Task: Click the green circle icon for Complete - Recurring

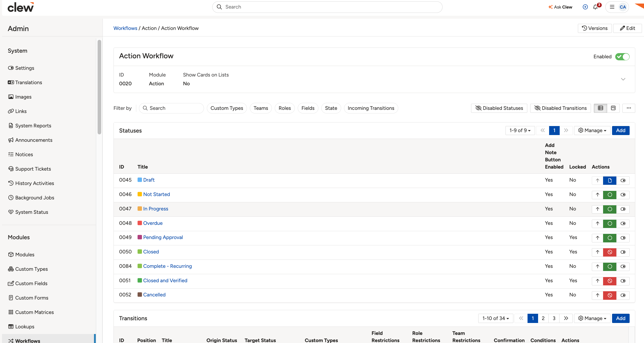Action: tap(610, 266)
